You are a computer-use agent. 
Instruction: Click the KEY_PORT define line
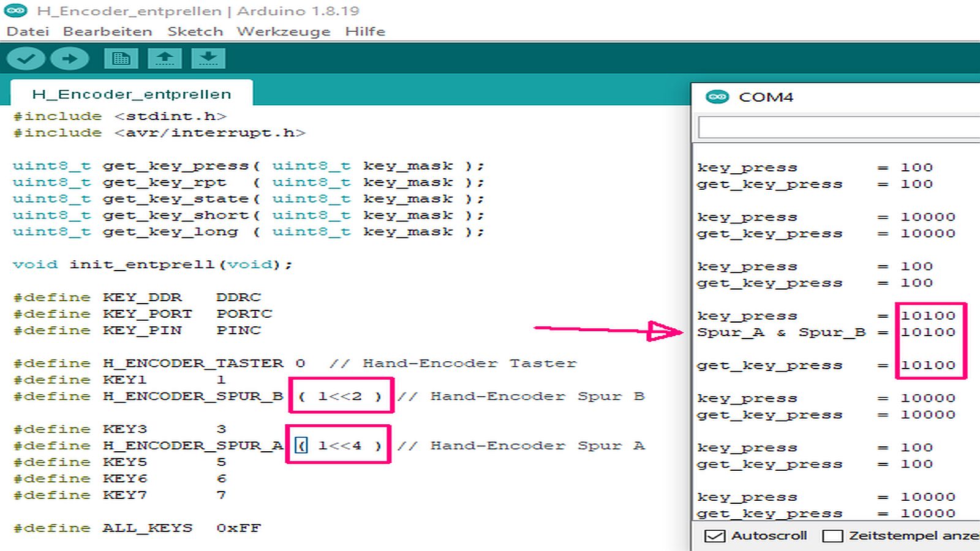tap(143, 314)
